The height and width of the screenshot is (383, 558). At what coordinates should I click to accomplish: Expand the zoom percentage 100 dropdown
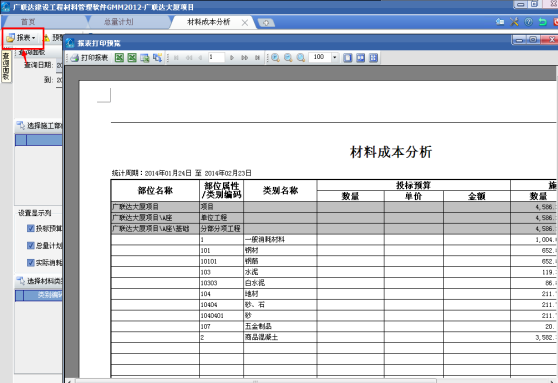coord(335,57)
